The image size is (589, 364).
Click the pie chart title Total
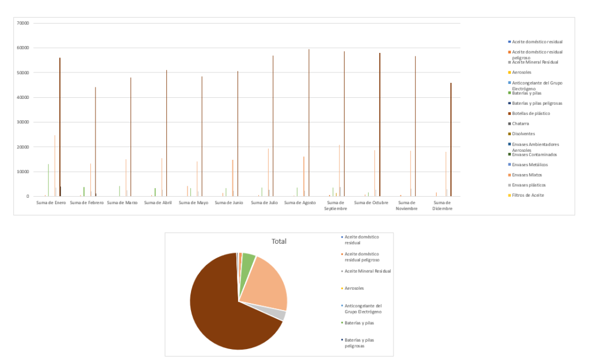[279, 242]
